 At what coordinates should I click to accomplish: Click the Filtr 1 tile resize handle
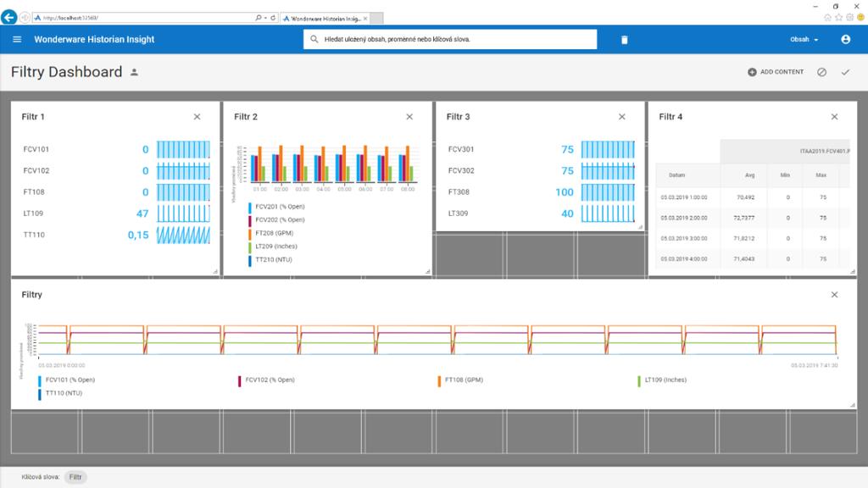pyautogui.click(x=215, y=272)
